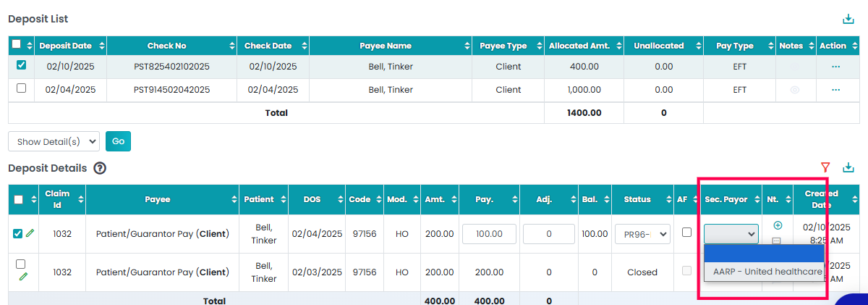Click the green edit pencil for the 02/03/2025 DOS row
The height and width of the screenshot is (305, 868).
click(x=23, y=276)
